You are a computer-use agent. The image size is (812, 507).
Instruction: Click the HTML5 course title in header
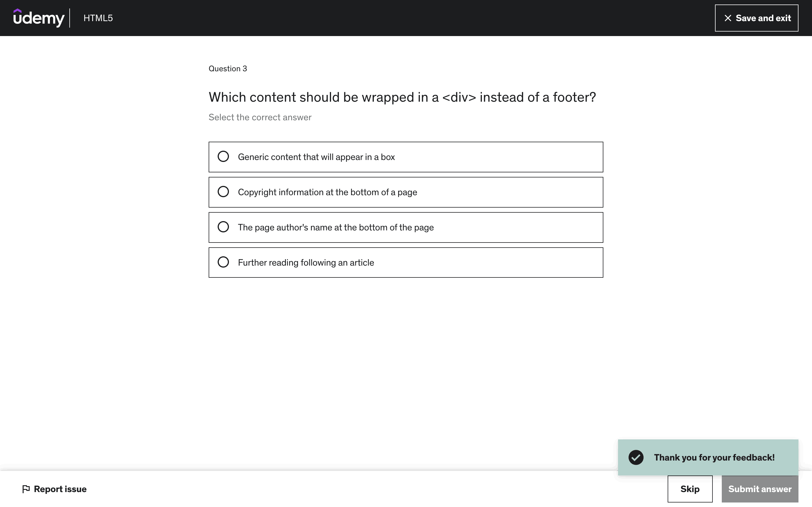tap(98, 18)
